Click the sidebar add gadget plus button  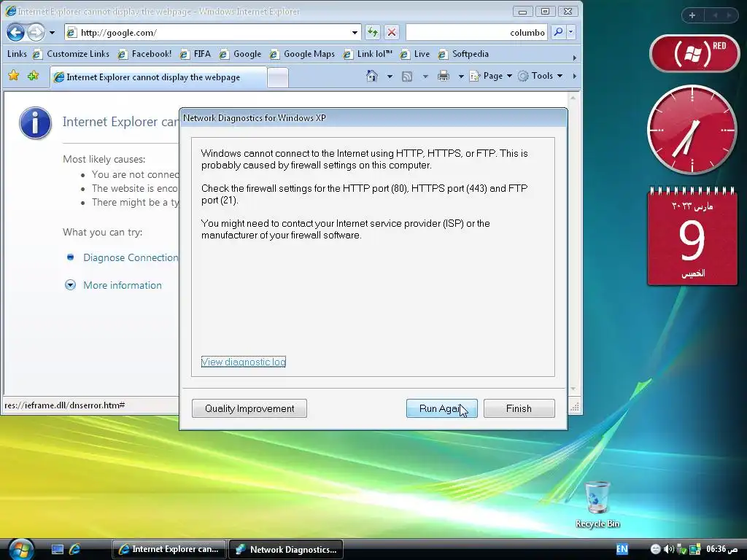692,15
